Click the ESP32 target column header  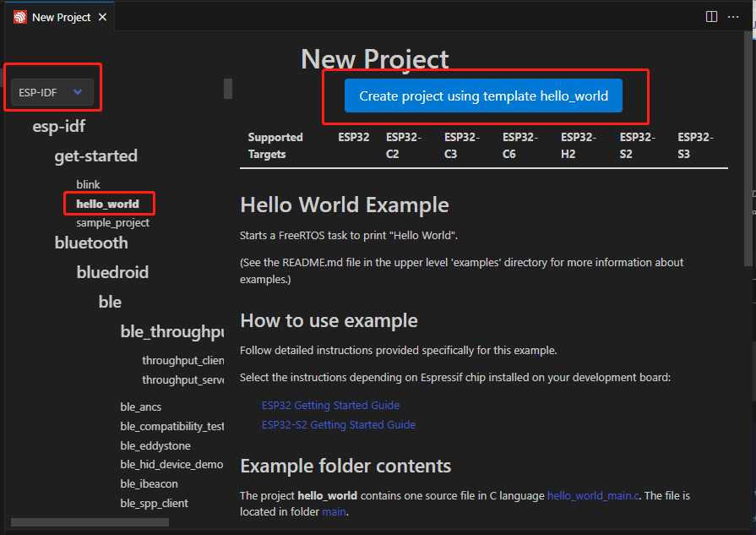353,137
